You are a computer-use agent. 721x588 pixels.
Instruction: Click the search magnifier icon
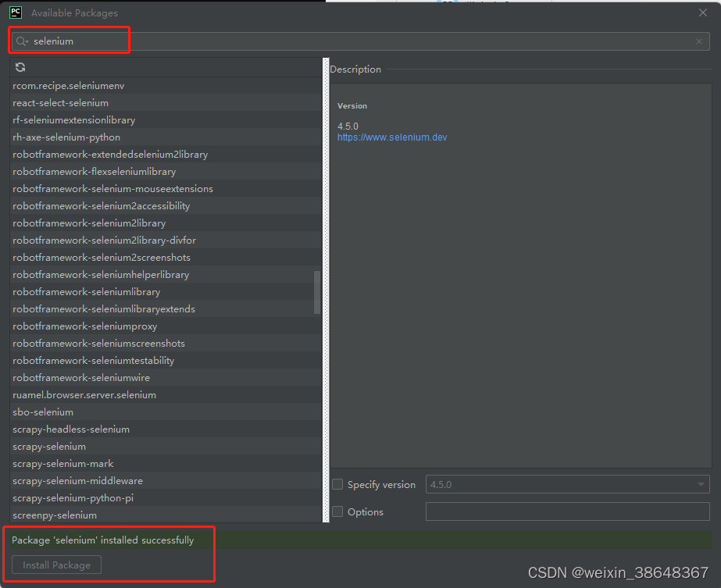(21, 41)
